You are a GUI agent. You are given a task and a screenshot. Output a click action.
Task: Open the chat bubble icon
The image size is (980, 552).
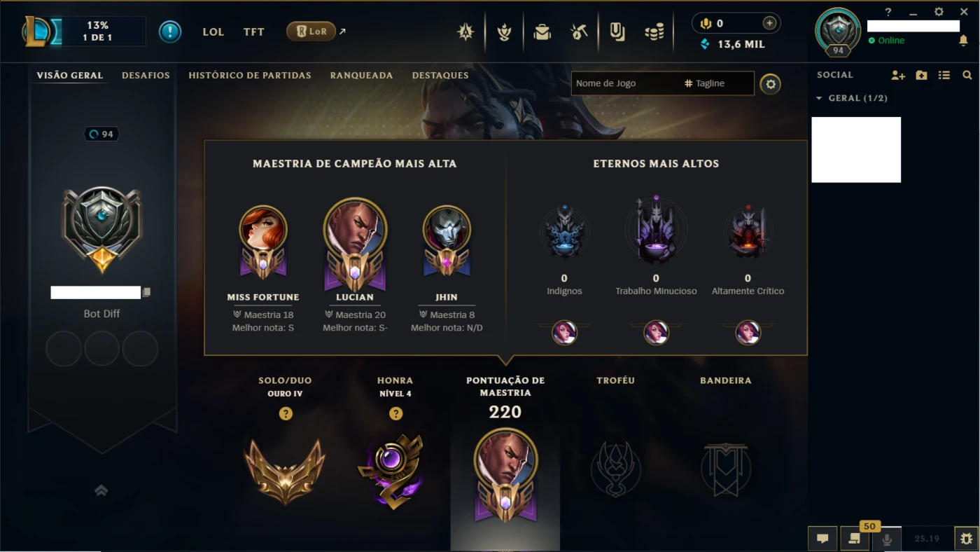pos(822,539)
